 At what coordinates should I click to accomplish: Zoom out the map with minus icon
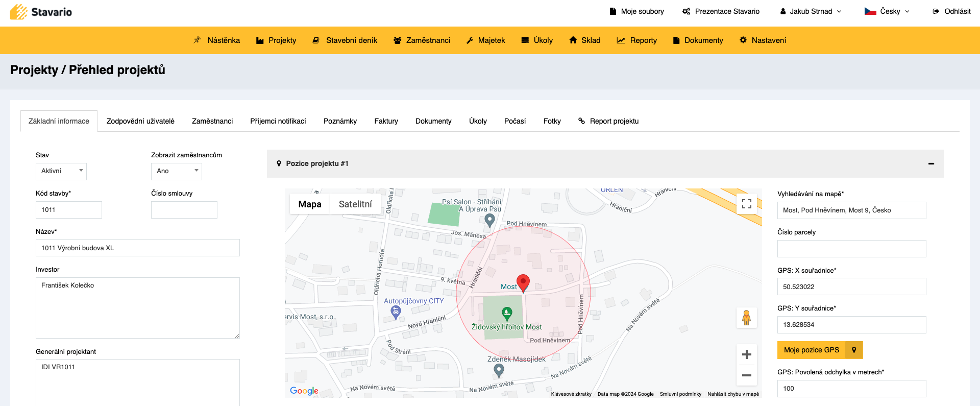coord(746,375)
